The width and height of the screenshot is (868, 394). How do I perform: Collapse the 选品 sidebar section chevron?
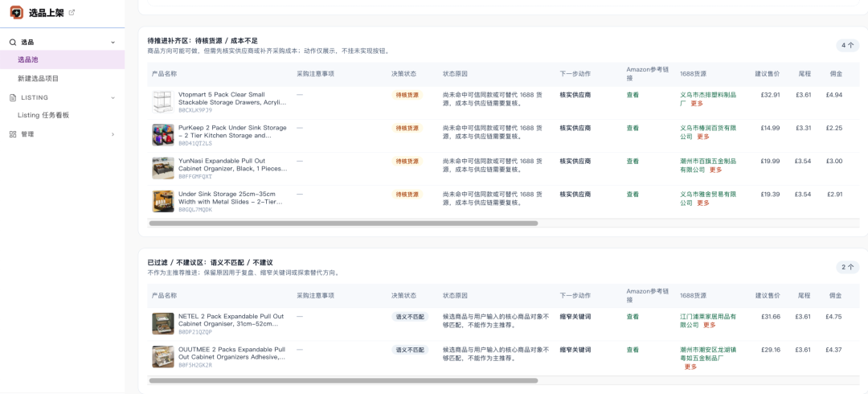[113, 42]
